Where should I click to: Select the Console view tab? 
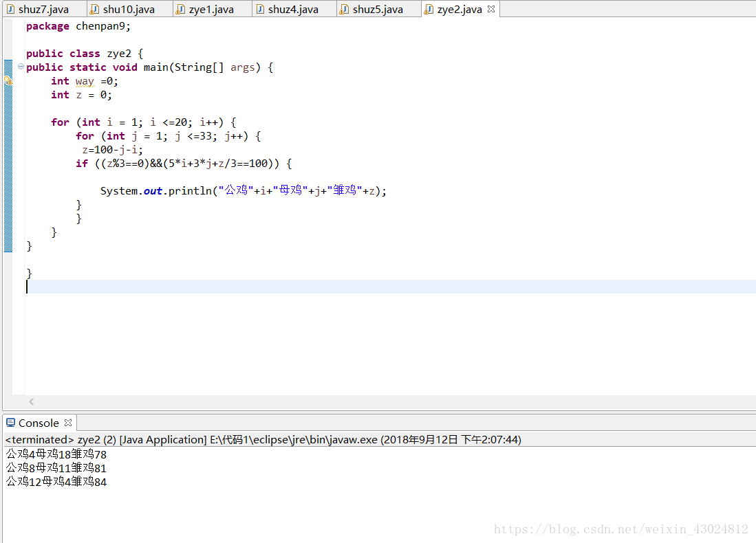(39, 423)
